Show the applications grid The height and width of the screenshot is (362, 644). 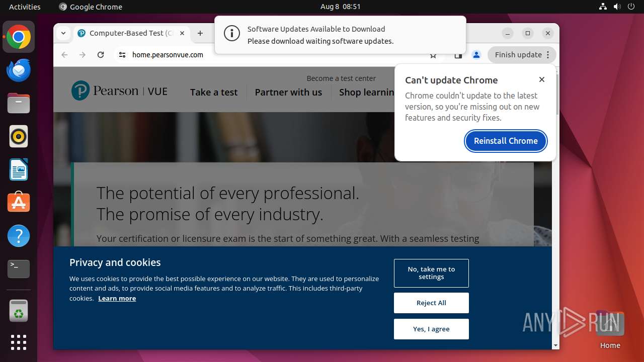click(19, 342)
